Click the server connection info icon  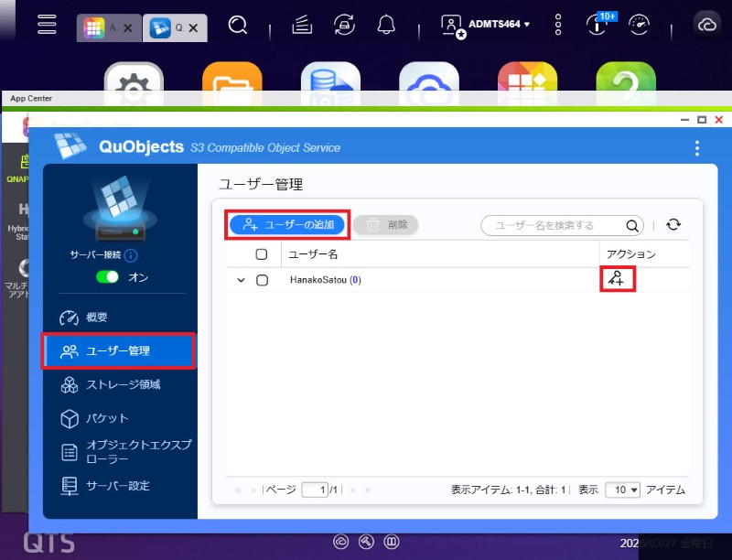131,255
